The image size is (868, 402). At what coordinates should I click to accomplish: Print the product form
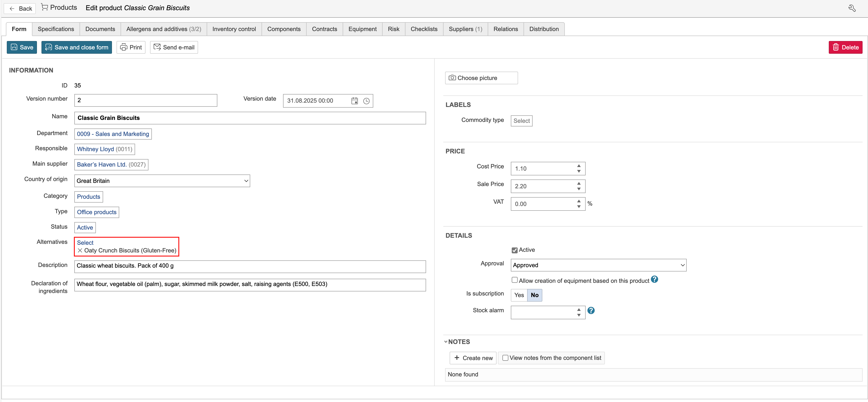(131, 48)
